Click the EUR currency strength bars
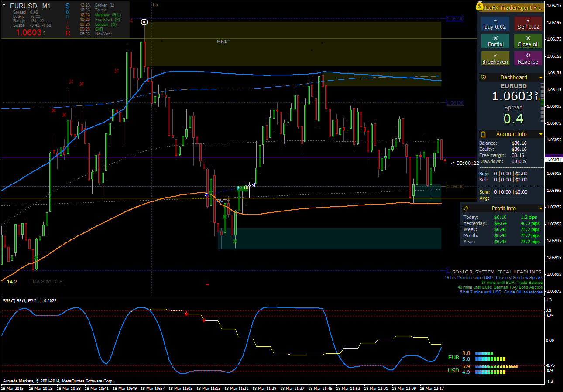The image size is (563, 392). coord(490,356)
